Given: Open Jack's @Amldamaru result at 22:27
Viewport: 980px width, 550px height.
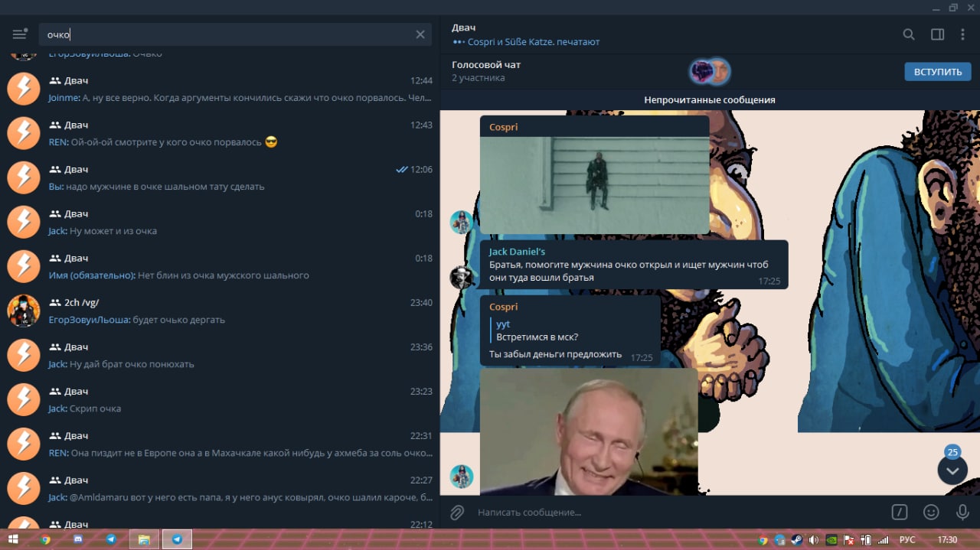Looking at the screenshot, I should point(220,488).
